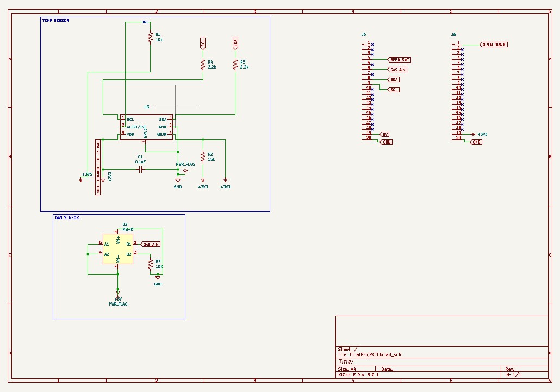Click the GAS_AIN label on J5 pin 6
The image size is (560, 392).
(x=397, y=70)
